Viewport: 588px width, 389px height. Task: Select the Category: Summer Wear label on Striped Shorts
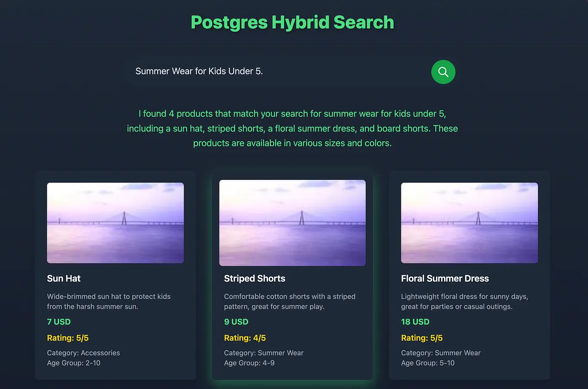264,353
